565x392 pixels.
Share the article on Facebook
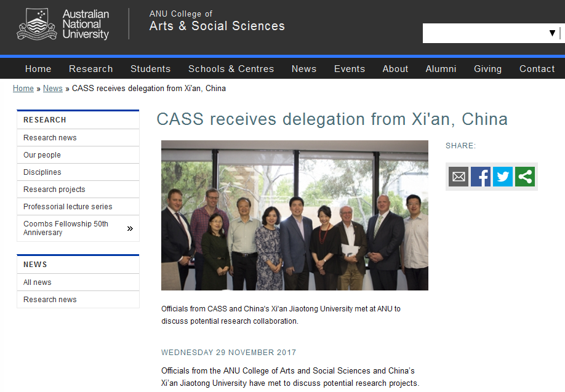click(481, 177)
